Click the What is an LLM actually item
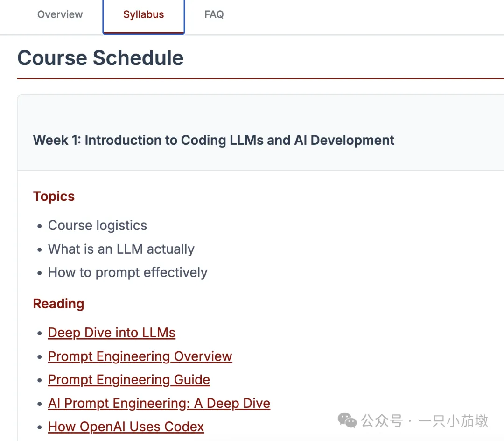 coord(121,249)
